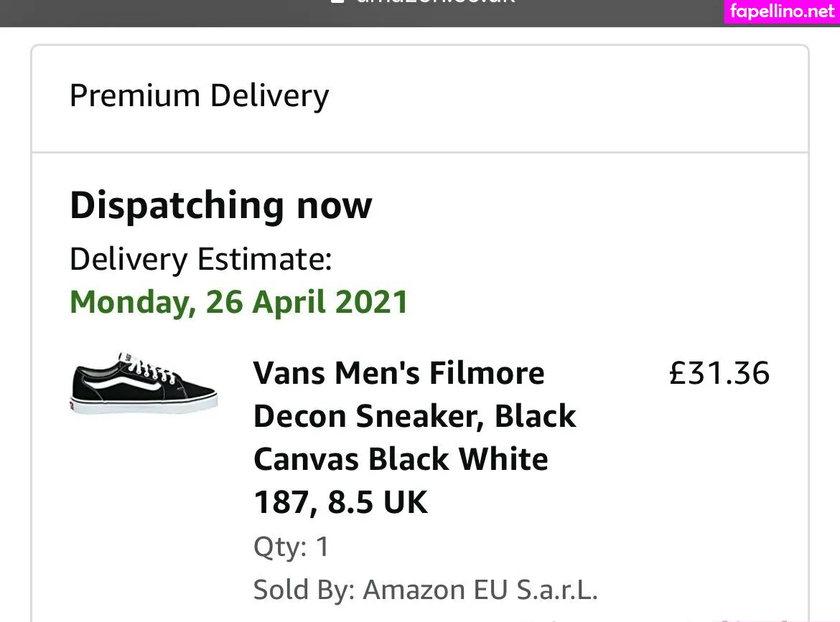Open the Vans sneaker product thumbnail
This screenshot has height=622, width=840.
[x=144, y=385]
